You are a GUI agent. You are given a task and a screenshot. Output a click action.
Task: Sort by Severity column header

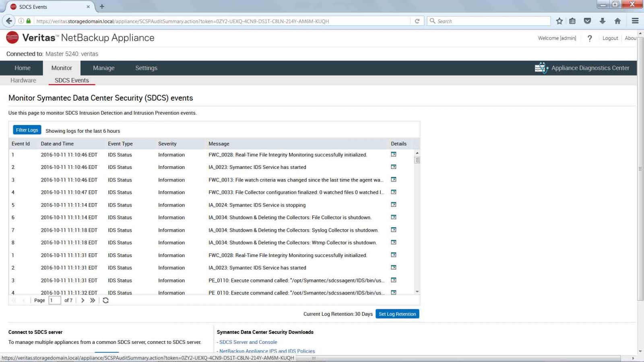167,144
